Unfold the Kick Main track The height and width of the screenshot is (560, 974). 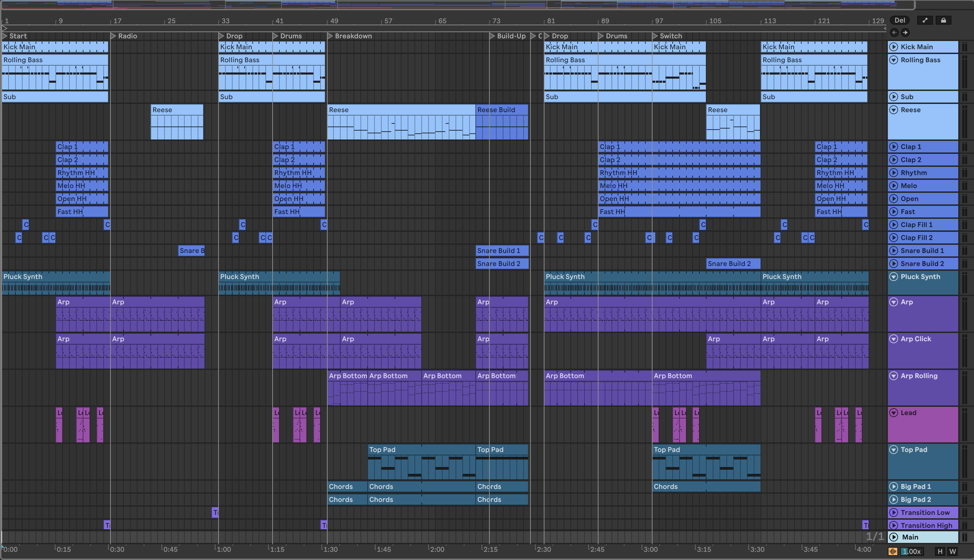tap(894, 47)
